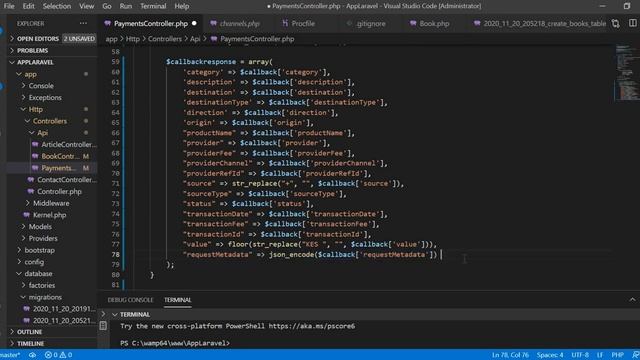Switch to the Book.php tab
Viewport: 640px width, 360px height.
coord(434,24)
